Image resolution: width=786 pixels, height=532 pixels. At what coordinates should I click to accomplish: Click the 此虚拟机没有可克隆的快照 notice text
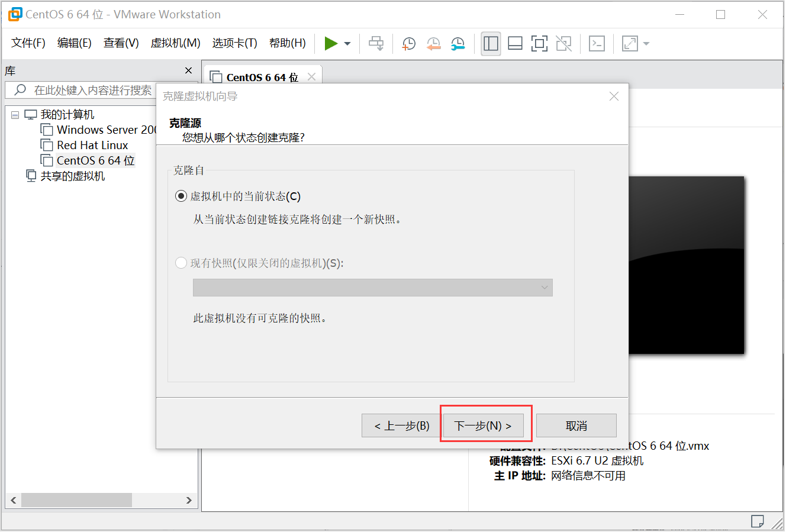(260, 318)
